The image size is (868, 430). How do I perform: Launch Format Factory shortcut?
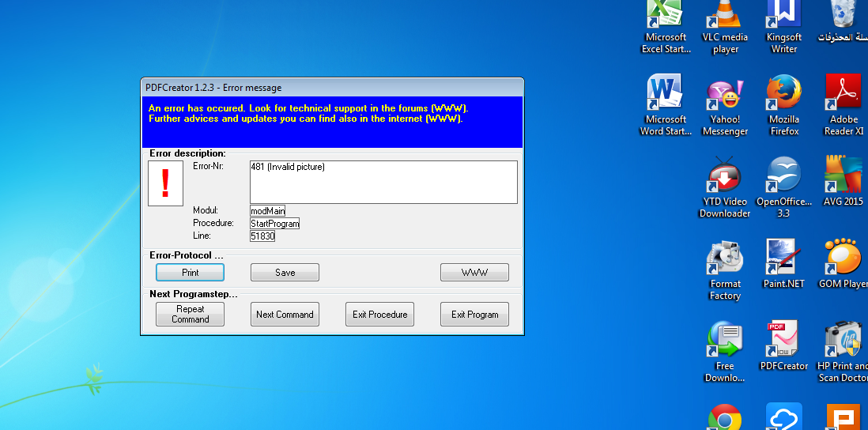point(725,270)
